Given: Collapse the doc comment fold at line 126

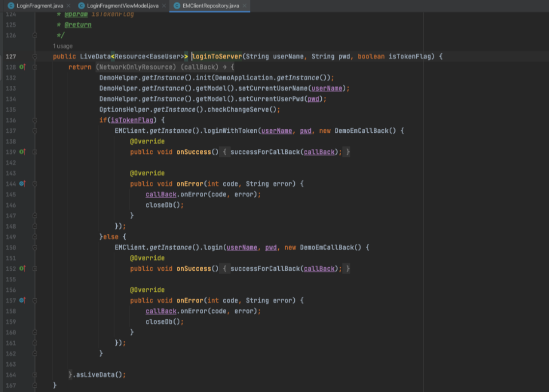Looking at the screenshot, I should pos(35,35).
